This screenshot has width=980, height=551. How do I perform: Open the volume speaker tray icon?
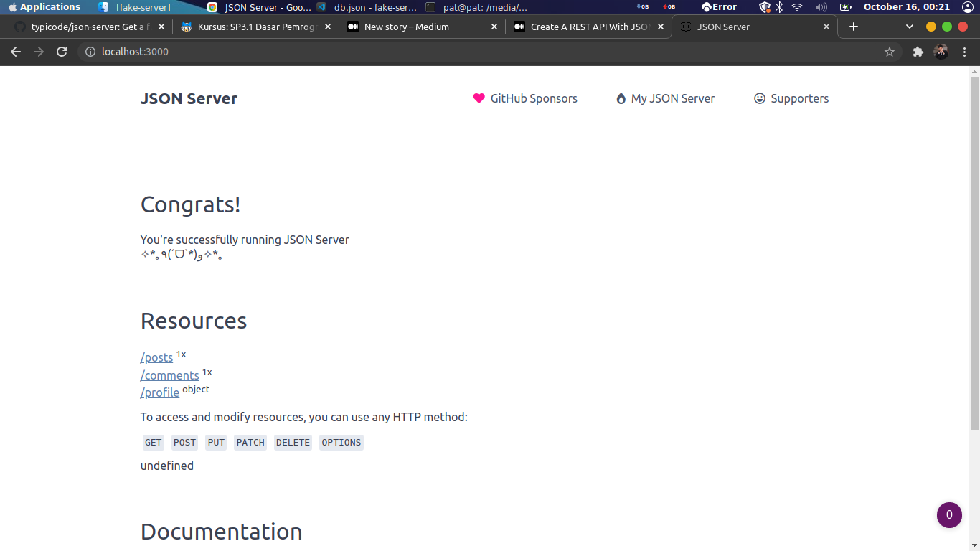tap(821, 7)
